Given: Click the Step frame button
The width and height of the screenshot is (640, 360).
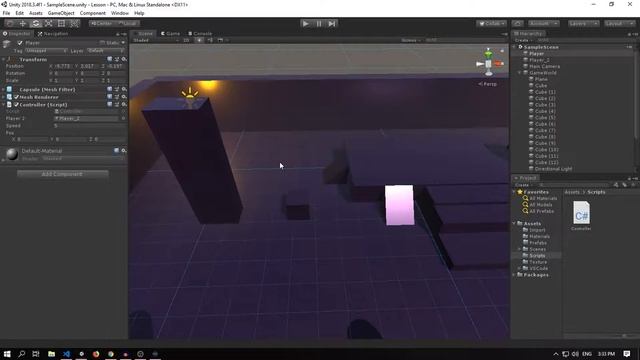Looking at the screenshot, I should (x=332, y=24).
